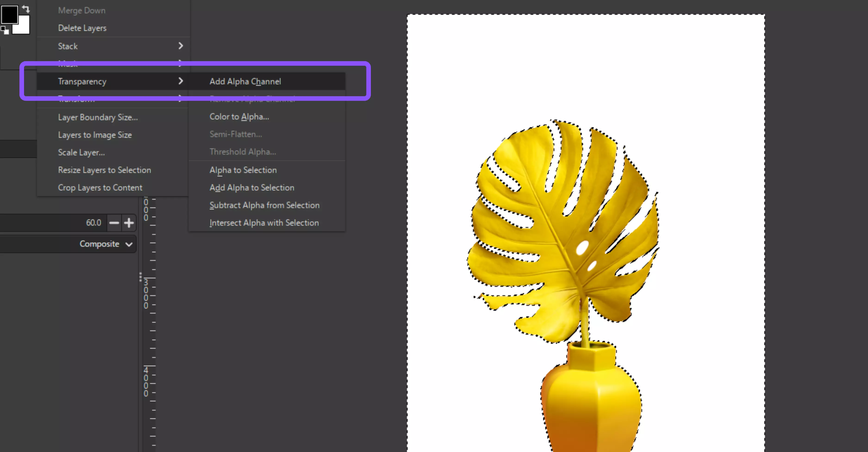Open the Color to Alpha dialog
The height and width of the screenshot is (452, 868).
coord(239,116)
